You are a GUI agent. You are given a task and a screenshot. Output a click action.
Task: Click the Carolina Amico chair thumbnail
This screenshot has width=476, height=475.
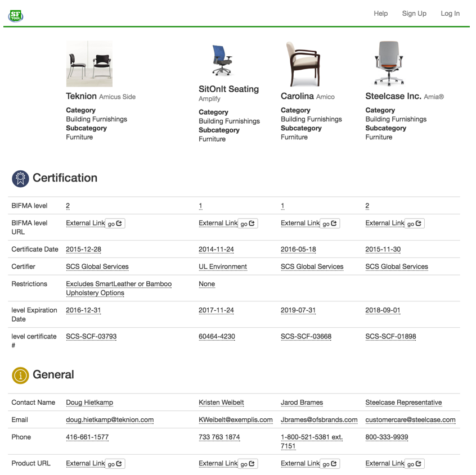click(303, 64)
